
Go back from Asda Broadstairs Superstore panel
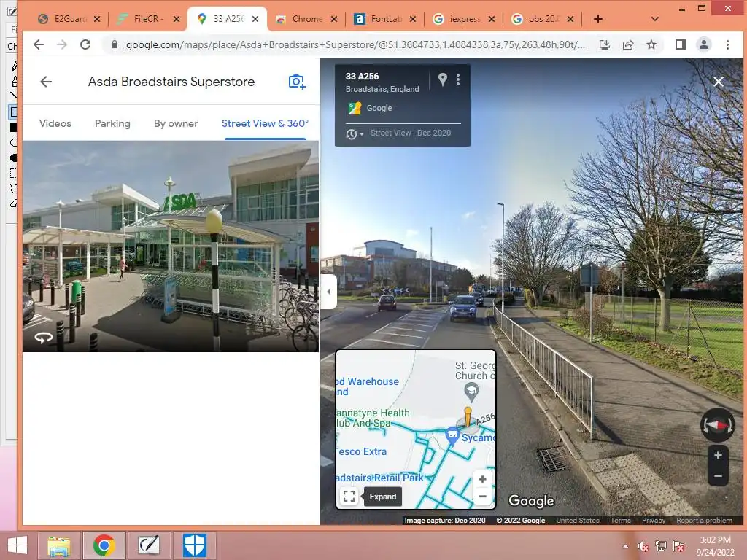(x=46, y=82)
